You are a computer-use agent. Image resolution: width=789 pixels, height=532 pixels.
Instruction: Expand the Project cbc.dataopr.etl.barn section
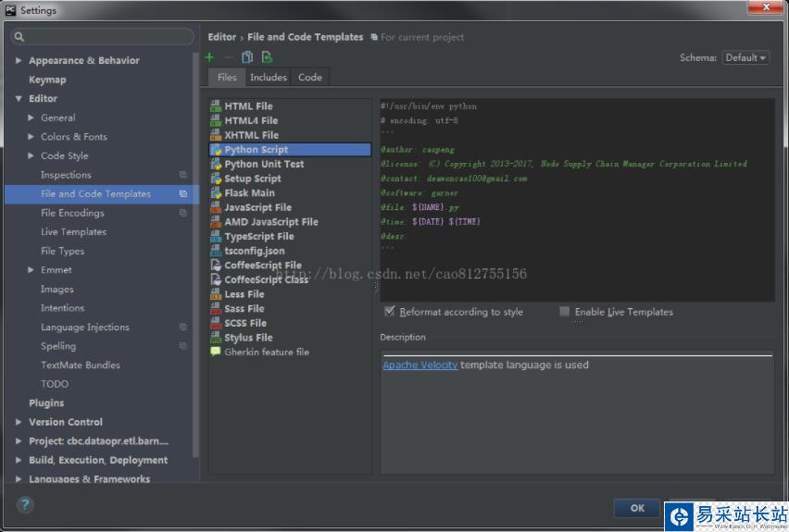pyautogui.click(x=19, y=441)
